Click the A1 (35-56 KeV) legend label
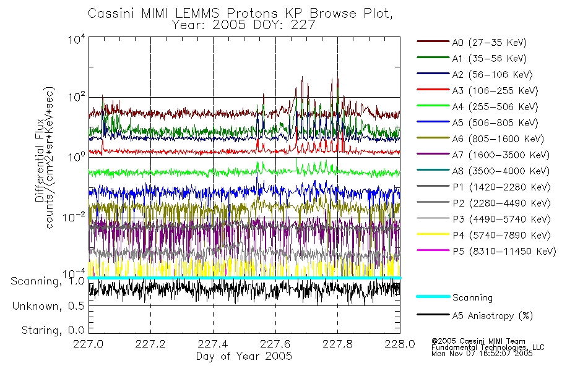The width and height of the screenshot is (588, 371). [490, 59]
